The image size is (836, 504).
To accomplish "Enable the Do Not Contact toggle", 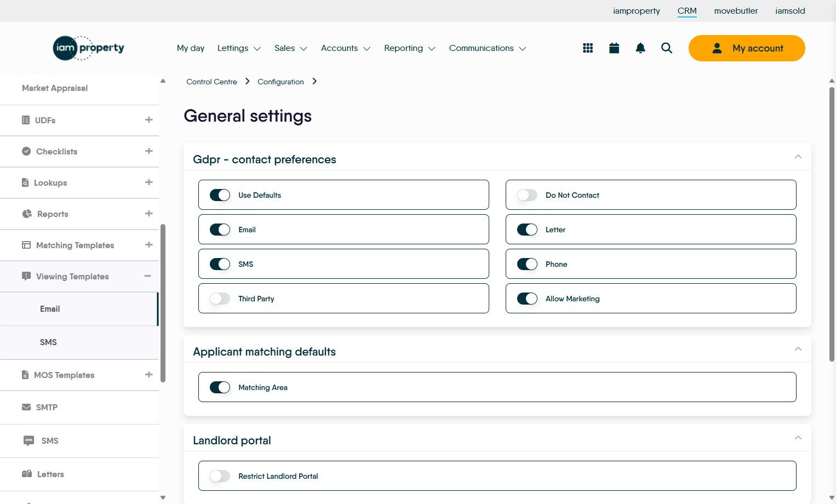I will click(527, 195).
